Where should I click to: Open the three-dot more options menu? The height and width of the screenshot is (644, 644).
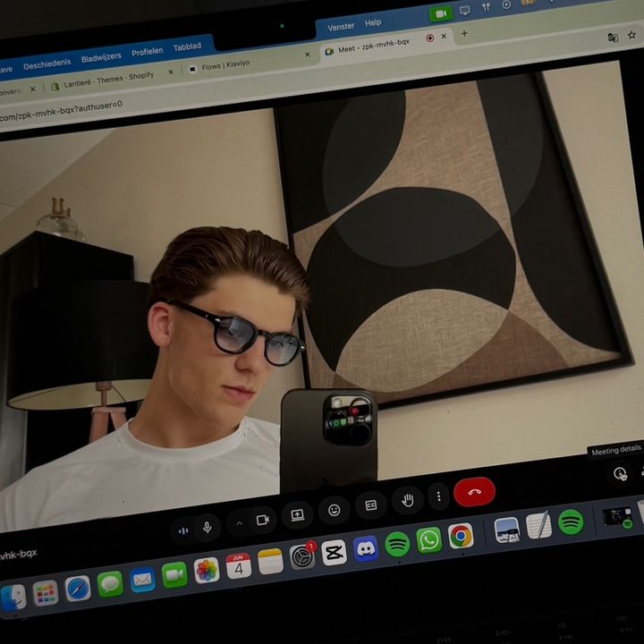tap(438, 496)
